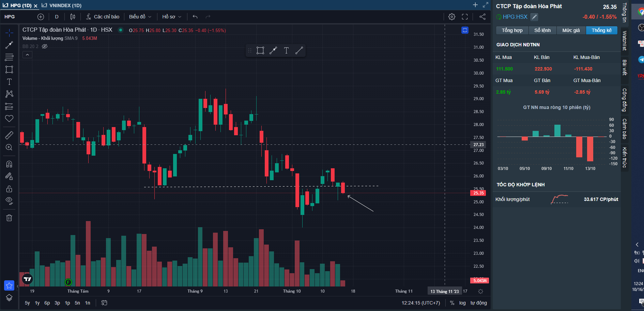The height and width of the screenshot is (311, 644).
Task: Click the rectangle icon in floating toolbar
Action: tap(260, 51)
